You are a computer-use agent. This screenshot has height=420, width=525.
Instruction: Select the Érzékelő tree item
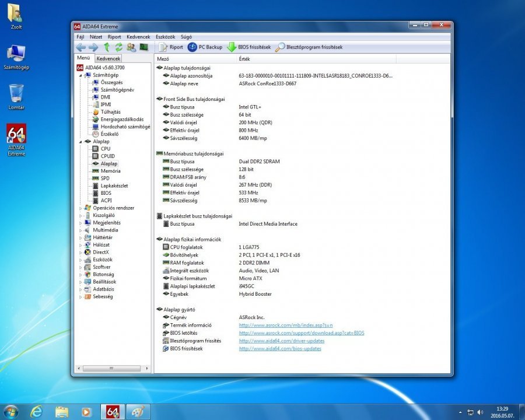[109, 134]
